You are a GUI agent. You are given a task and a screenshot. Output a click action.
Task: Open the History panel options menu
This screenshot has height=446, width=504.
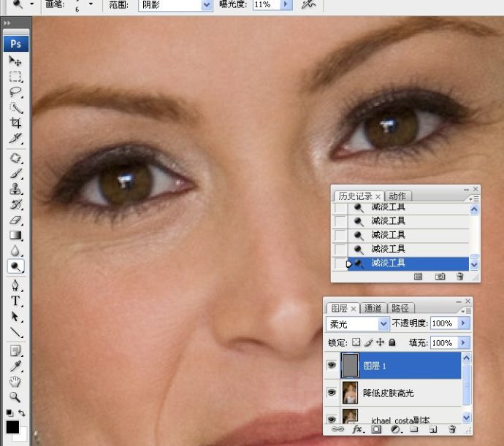click(474, 199)
